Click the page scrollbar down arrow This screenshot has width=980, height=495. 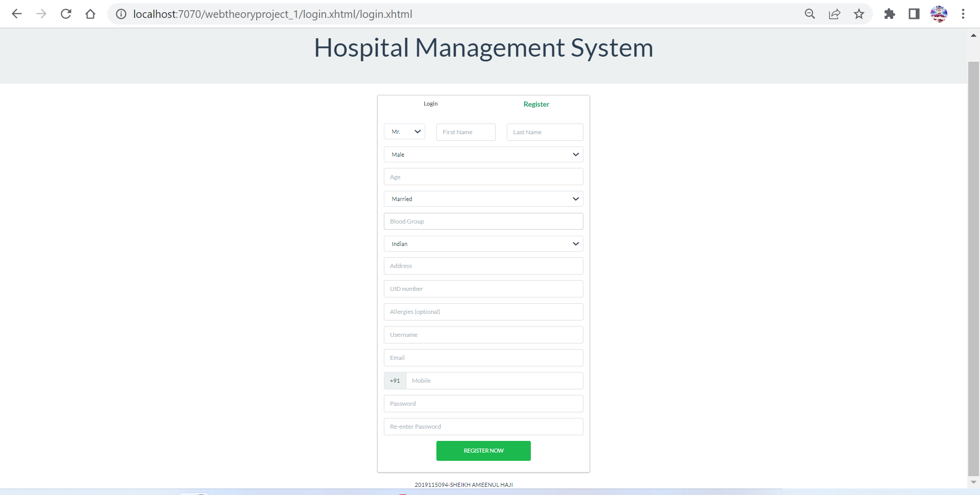(x=973, y=483)
